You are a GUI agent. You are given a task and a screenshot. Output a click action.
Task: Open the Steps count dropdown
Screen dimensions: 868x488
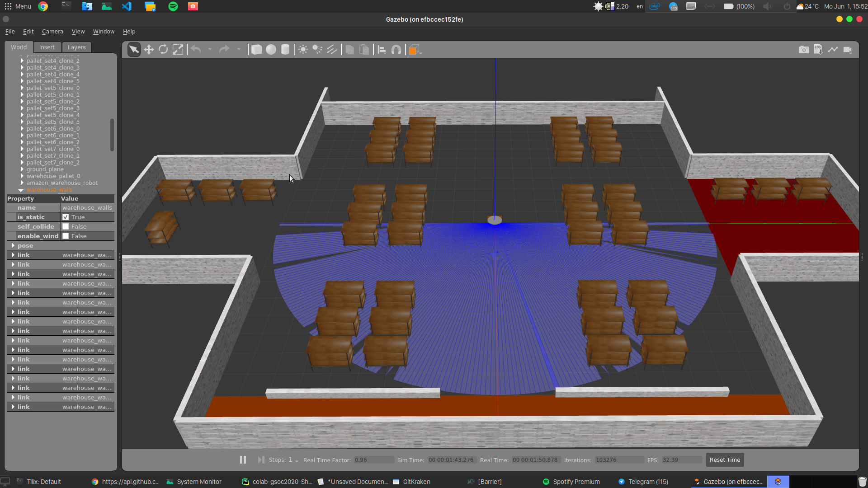297,461
